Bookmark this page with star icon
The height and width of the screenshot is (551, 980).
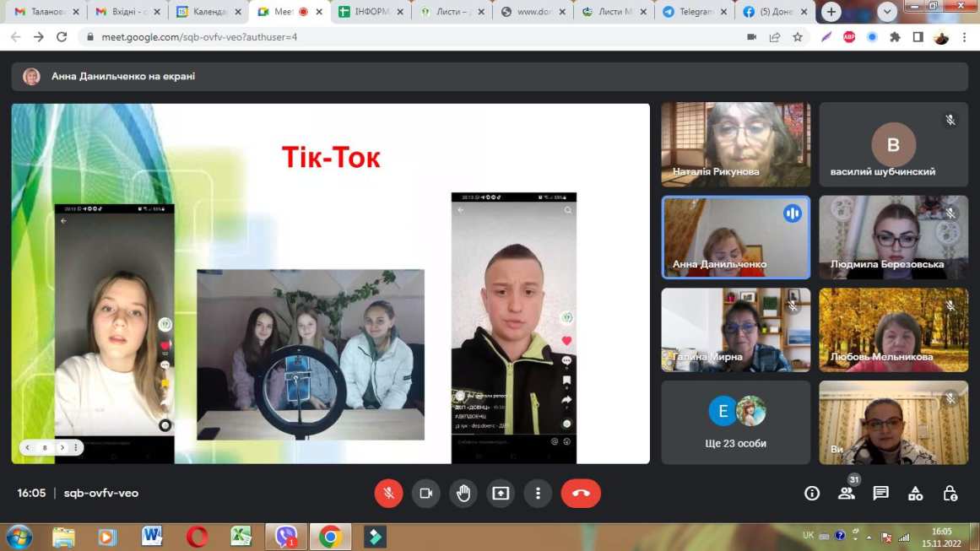click(798, 37)
